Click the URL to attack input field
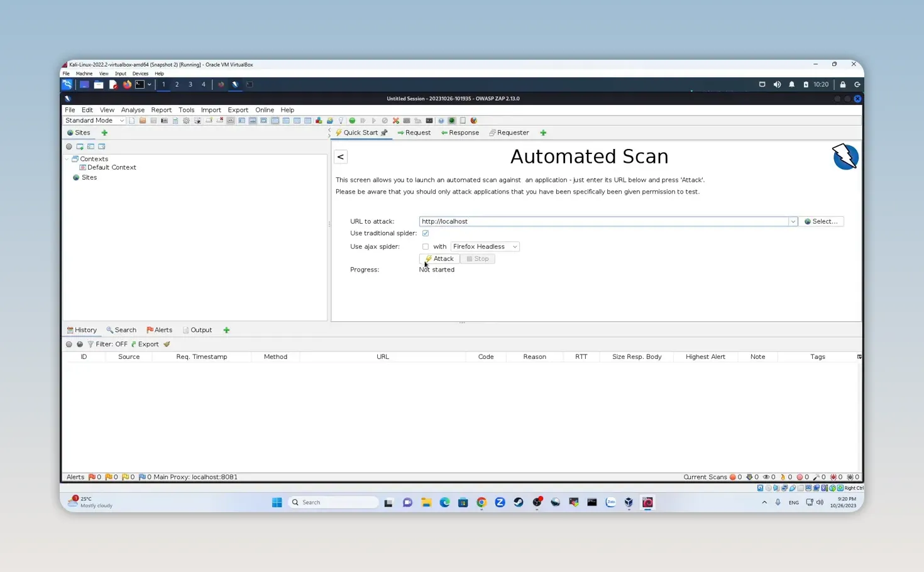This screenshot has width=924, height=572. (604, 221)
